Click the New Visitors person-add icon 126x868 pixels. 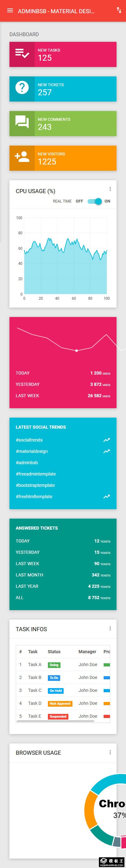pos(22,158)
